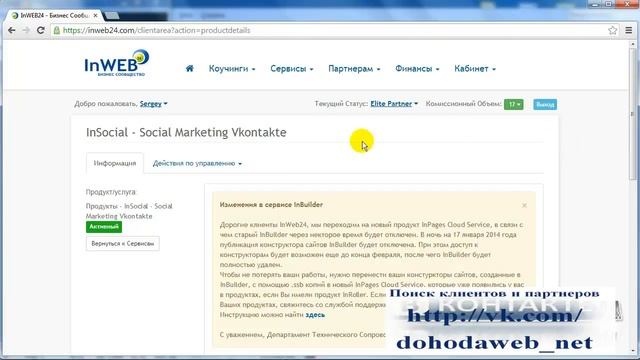Click the browser address bar URL
The image size is (640, 360).
pyautogui.click(x=156, y=30)
